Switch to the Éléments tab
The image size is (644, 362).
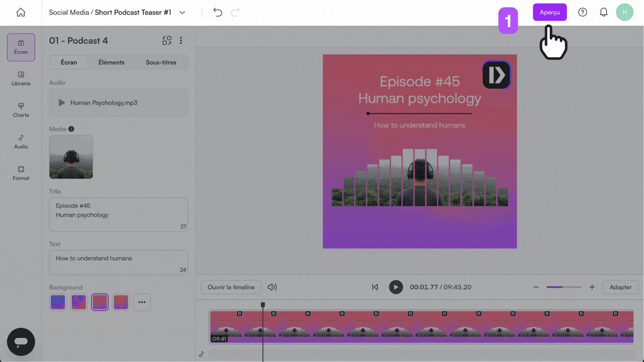click(x=112, y=62)
